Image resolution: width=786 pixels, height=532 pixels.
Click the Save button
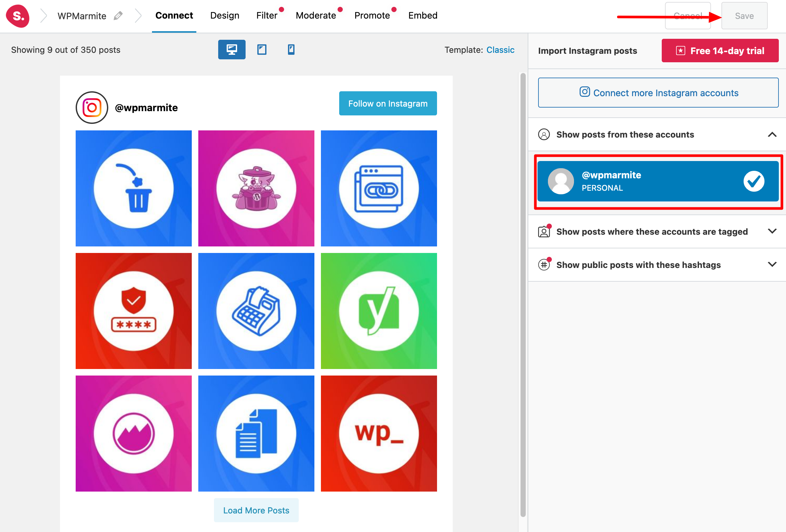coord(744,16)
